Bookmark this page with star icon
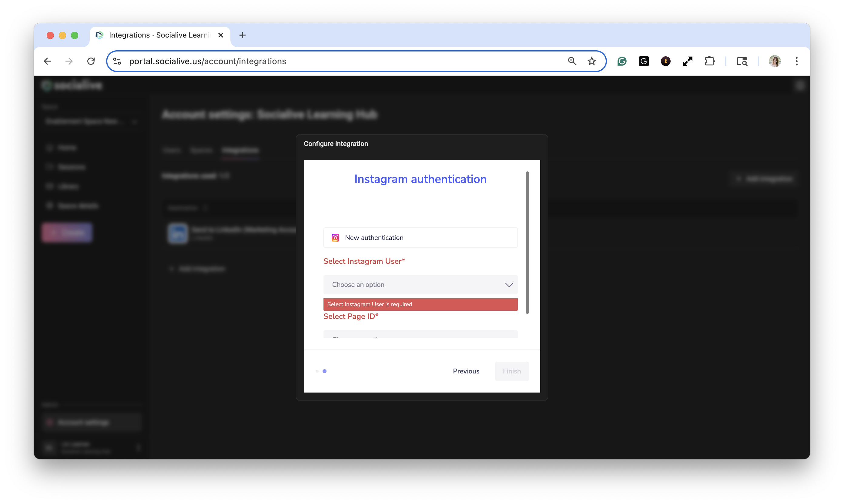The height and width of the screenshot is (504, 844). click(591, 61)
